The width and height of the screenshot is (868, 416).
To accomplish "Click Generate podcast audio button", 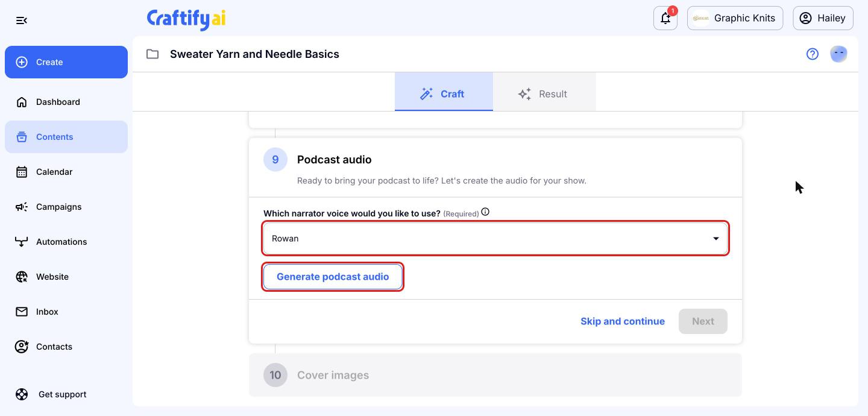I will [333, 277].
